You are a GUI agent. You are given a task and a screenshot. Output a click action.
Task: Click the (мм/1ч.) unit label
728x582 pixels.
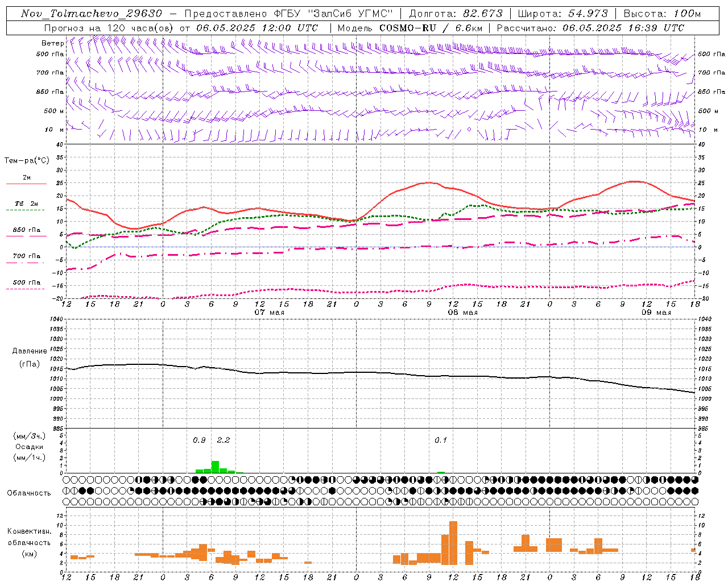tap(29, 458)
